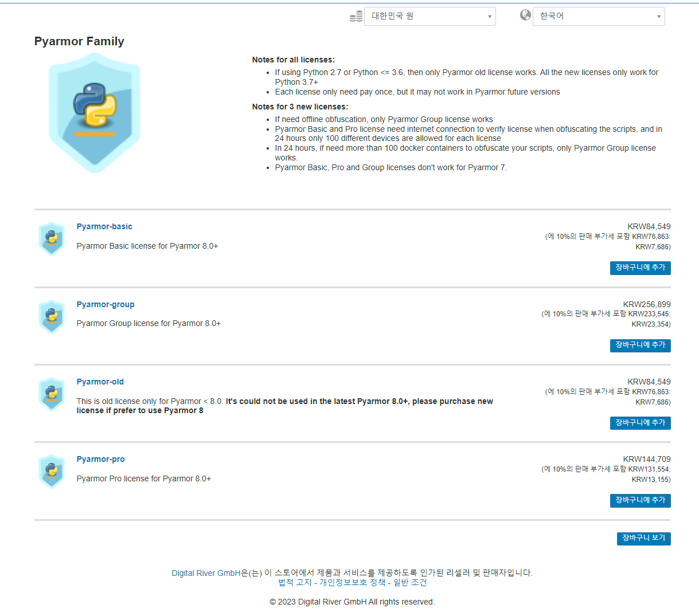This screenshot has width=699, height=616.
Task: Open the 개인정보보호 정책 privacy policy link
Action: click(352, 582)
